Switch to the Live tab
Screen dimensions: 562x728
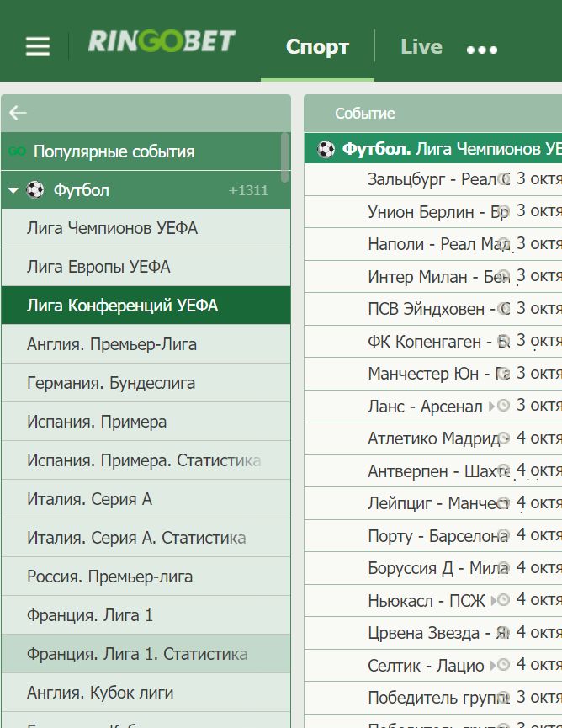421,46
